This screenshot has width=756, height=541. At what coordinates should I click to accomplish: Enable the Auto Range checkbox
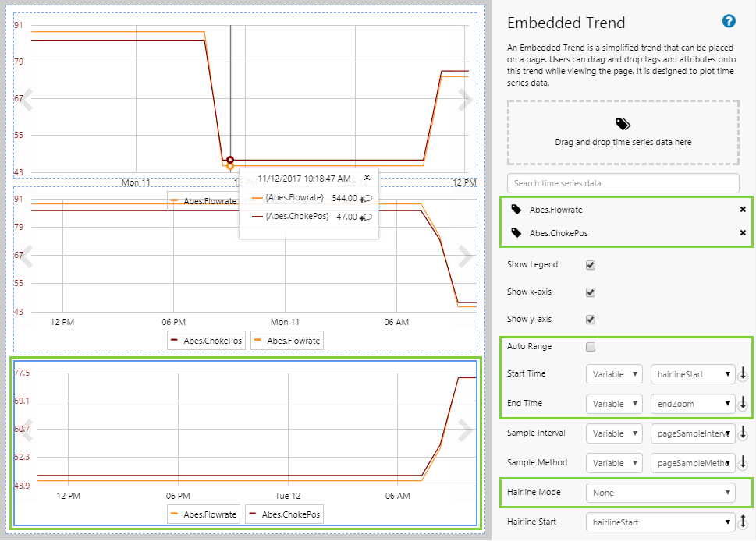(x=591, y=347)
